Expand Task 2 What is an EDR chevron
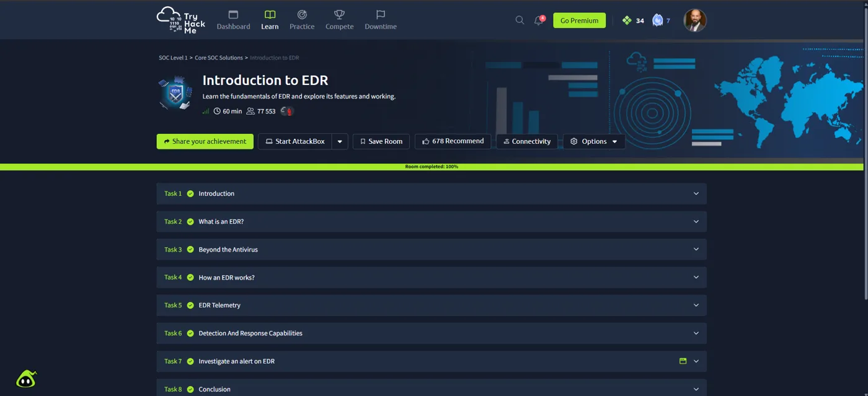The height and width of the screenshot is (396, 868). click(696, 222)
